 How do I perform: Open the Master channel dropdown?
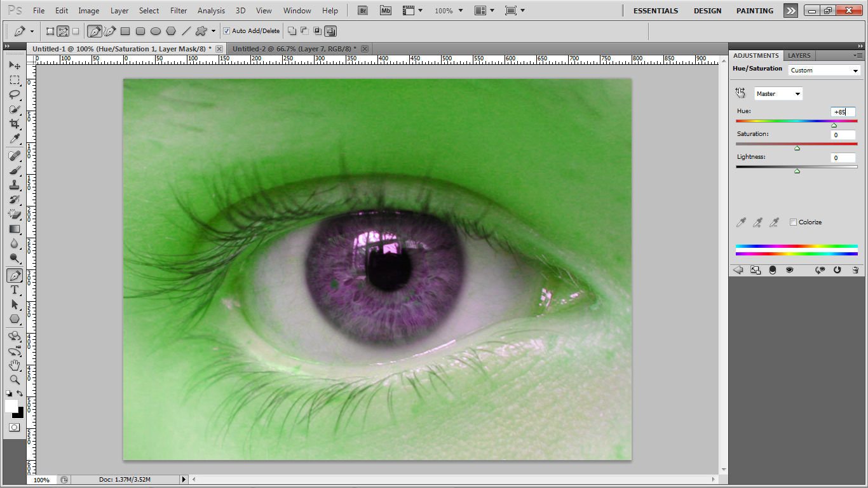(778, 93)
